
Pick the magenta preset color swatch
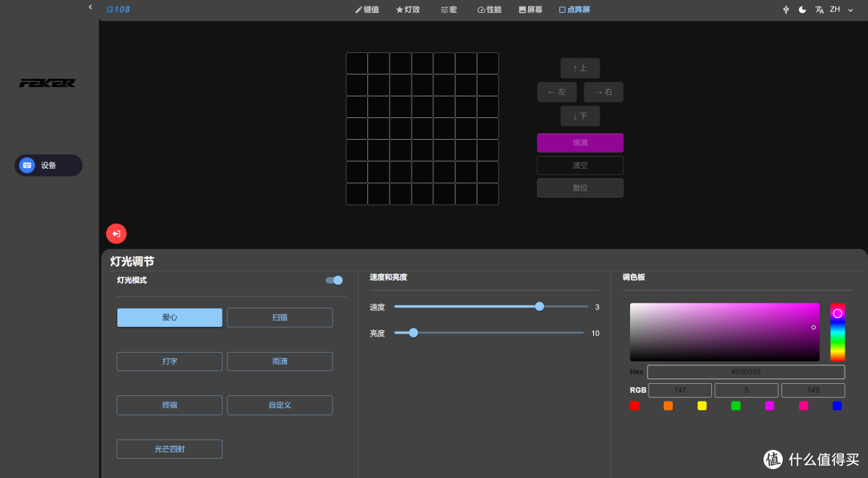point(769,406)
